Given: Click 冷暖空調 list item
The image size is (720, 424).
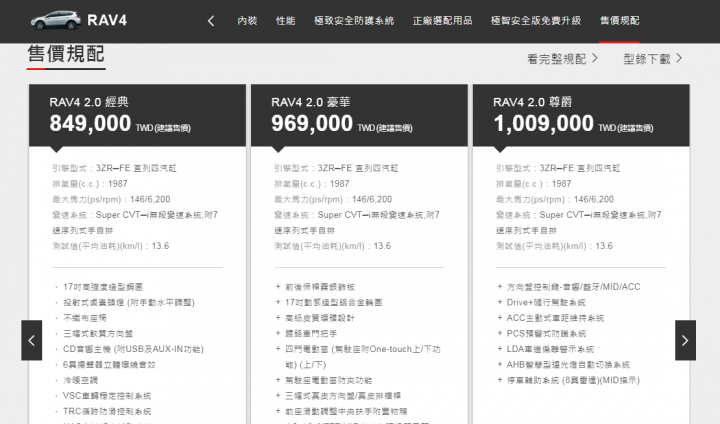Looking at the screenshot, I should (x=80, y=380).
